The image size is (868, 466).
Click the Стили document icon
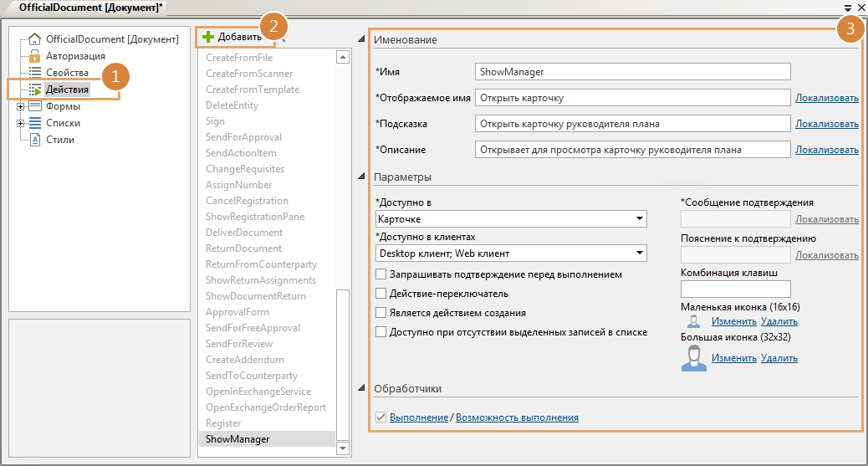[35, 140]
